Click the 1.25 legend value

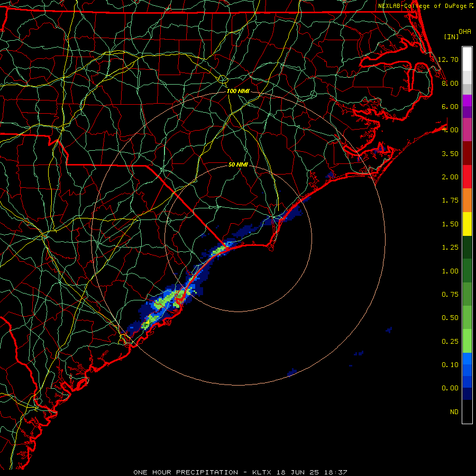click(450, 248)
